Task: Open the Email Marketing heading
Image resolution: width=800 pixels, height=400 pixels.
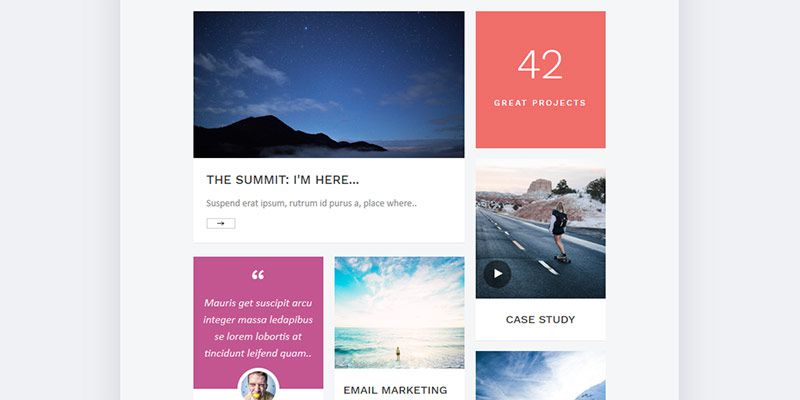Action: tap(395, 390)
